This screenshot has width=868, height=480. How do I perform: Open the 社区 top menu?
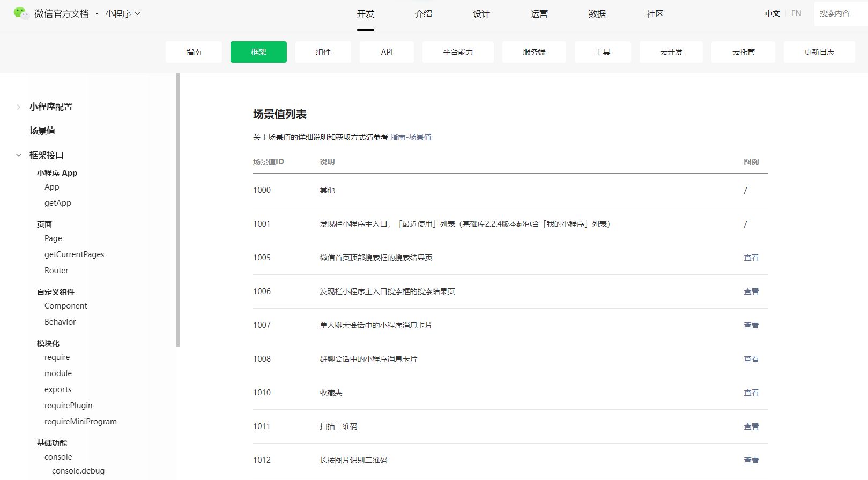tap(655, 14)
